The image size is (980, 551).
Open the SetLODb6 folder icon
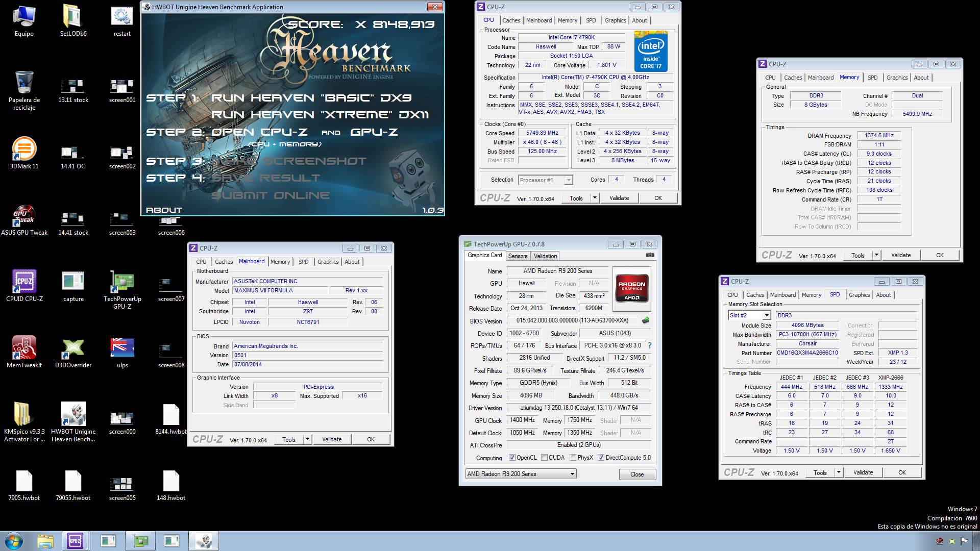tap(73, 20)
